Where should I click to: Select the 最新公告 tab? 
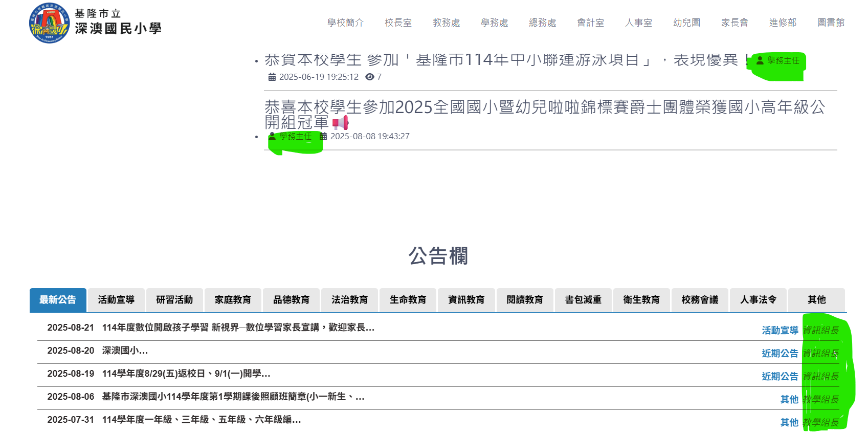[x=58, y=300]
